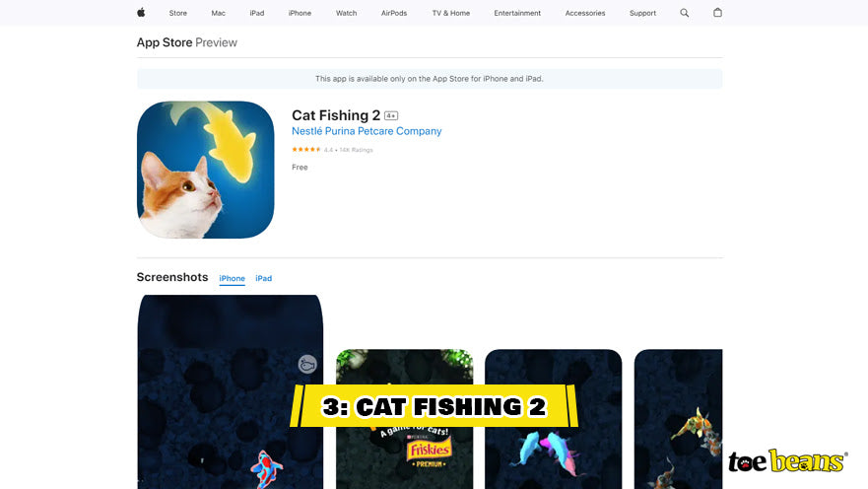
Task: Open Nestlé Purina Petcare Company link
Action: 367,131
